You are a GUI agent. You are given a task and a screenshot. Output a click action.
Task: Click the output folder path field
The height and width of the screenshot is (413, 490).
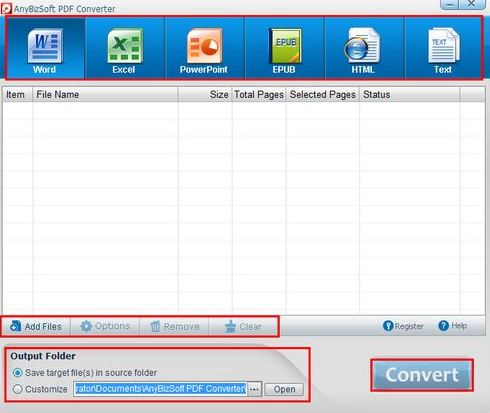160,389
